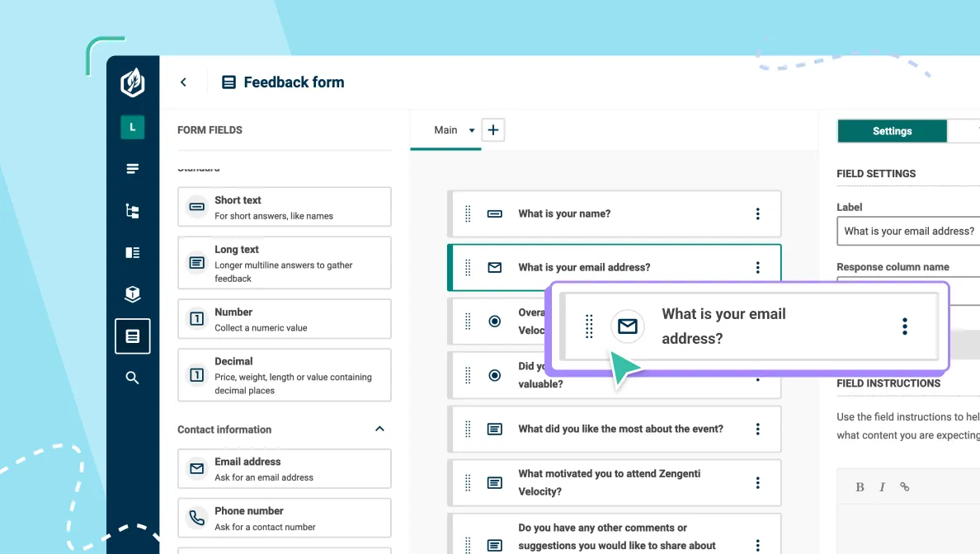Select the other comments or suggestions field

coord(615,535)
